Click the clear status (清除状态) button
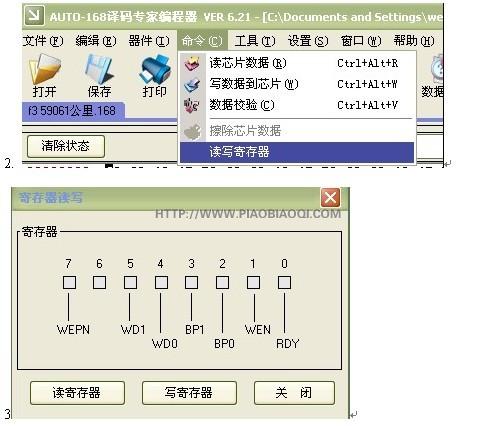The height and width of the screenshot is (426, 496). tap(66, 146)
